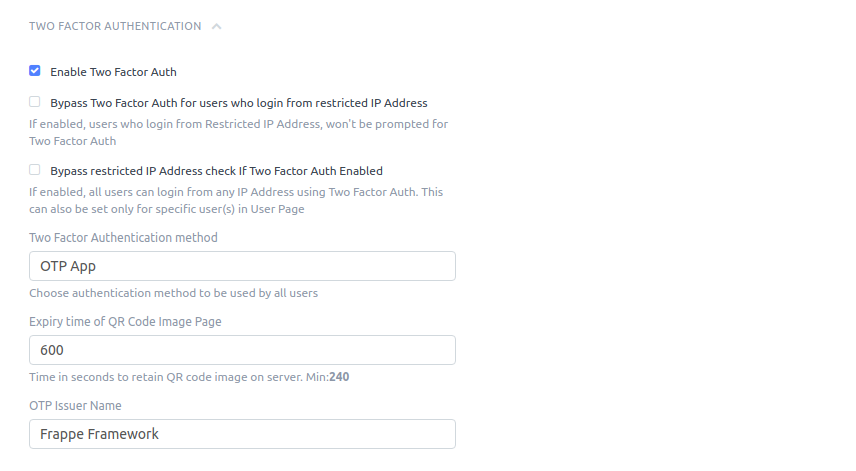856x471 pixels.
Task: Uncheck the Enable Two Factor Auth checkbox
Action: point(35,71)
